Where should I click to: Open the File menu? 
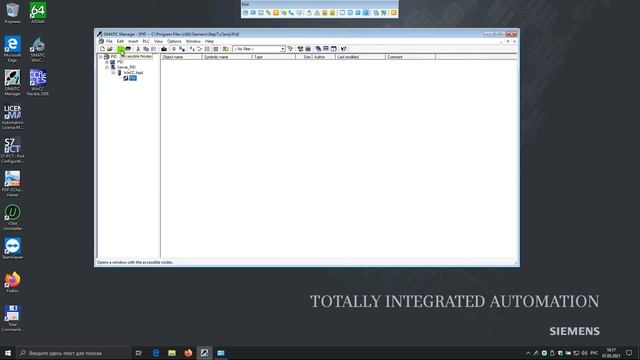pyautogui.click(x=109, y=41)
